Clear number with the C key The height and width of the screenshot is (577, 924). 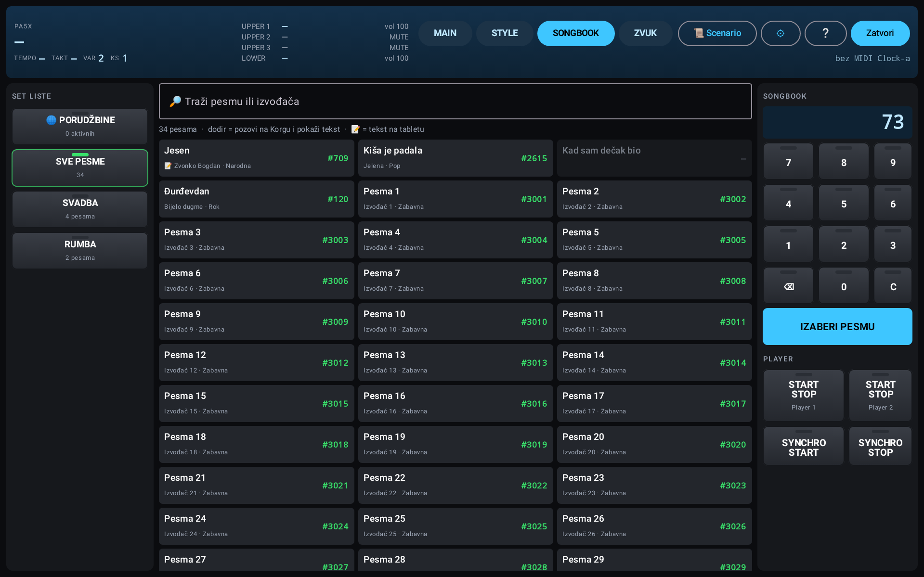click(893, 285)
